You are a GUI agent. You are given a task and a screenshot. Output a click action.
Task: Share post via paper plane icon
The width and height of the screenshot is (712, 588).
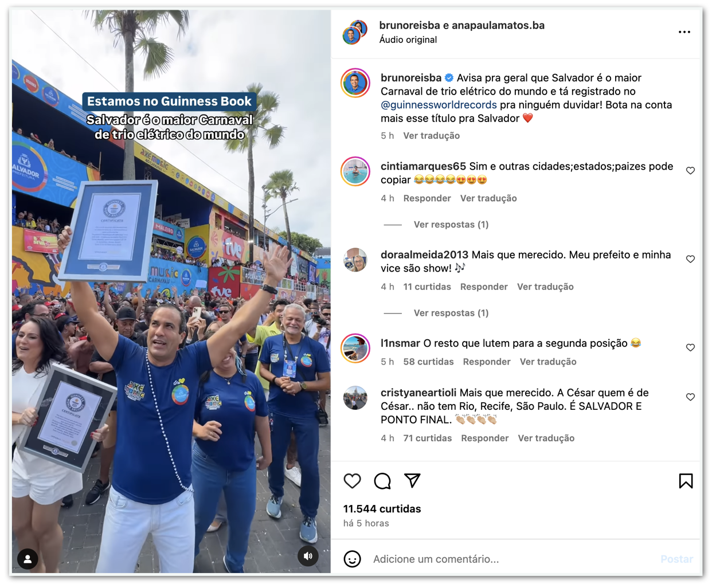pos(412,480)
